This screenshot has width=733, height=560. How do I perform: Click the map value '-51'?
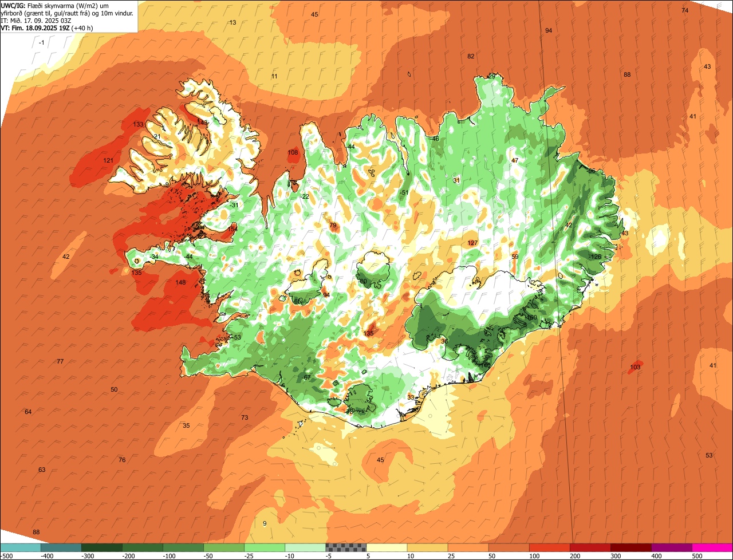click(404, 192)
